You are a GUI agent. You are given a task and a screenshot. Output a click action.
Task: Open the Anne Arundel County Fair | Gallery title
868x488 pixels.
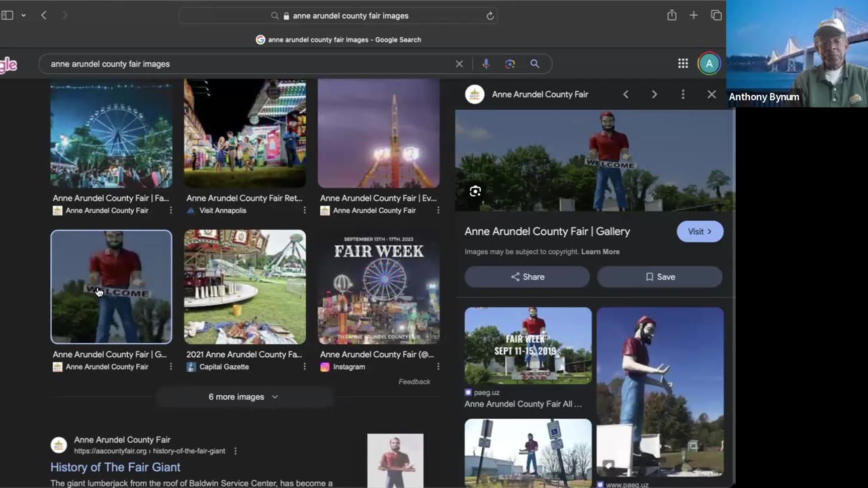[547, 231]
